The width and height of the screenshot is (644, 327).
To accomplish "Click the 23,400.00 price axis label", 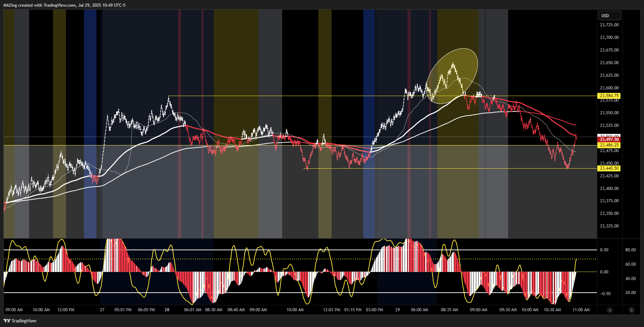I will tap(609, 189).
